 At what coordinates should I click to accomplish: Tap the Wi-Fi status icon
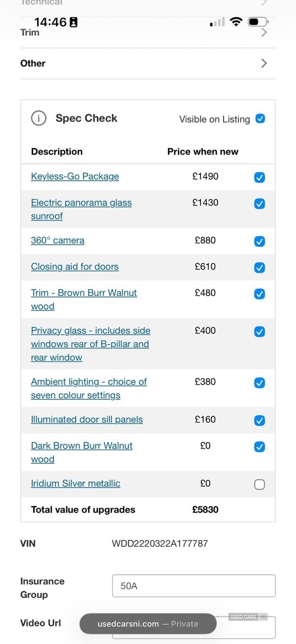(x=236, y=22)
